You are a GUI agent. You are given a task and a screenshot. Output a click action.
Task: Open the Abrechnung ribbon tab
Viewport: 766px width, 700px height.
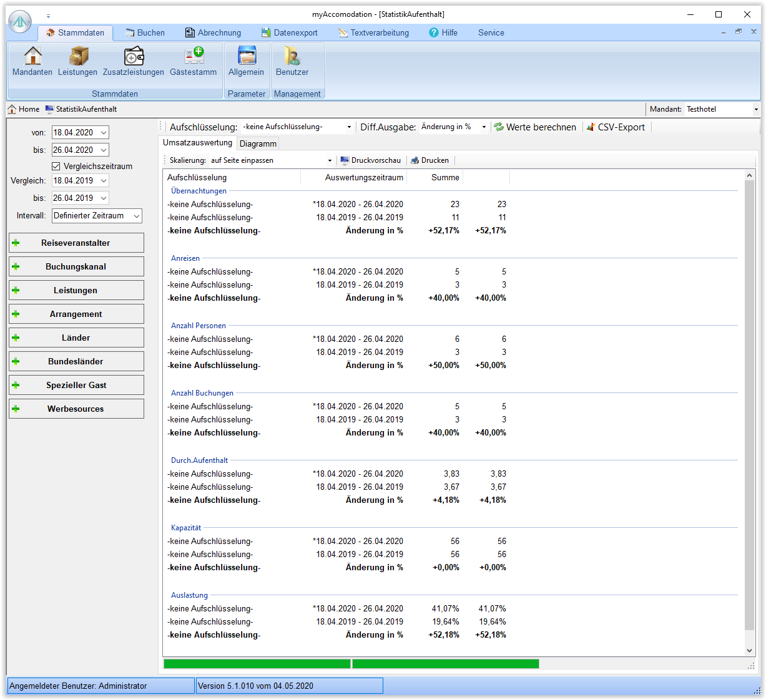(213, 33)
